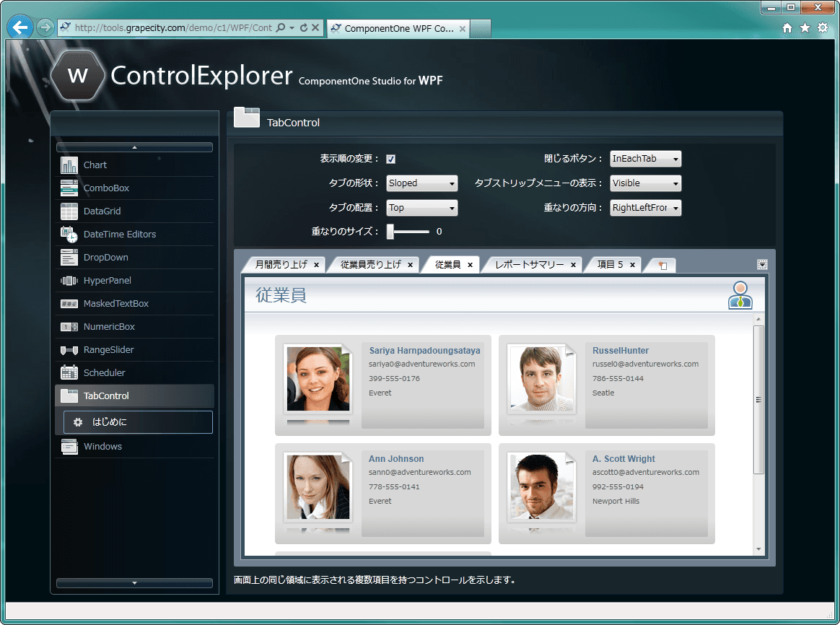Click the DropDown icon in sidebar
This screenshot has height=625, width=840.
point(69,257)
